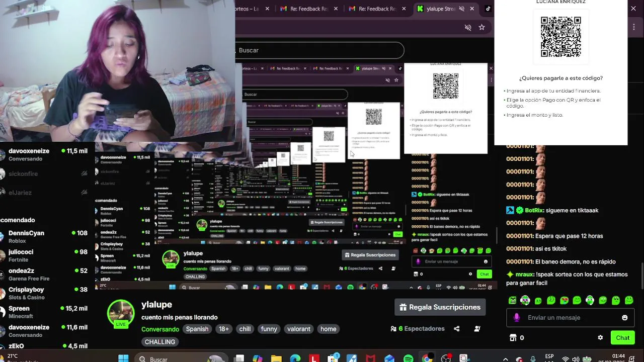Image resolution: width=644 pixels, height=362 pixels.
Task: Show hidden system tray icons chevron
Action: click(506, 359)
